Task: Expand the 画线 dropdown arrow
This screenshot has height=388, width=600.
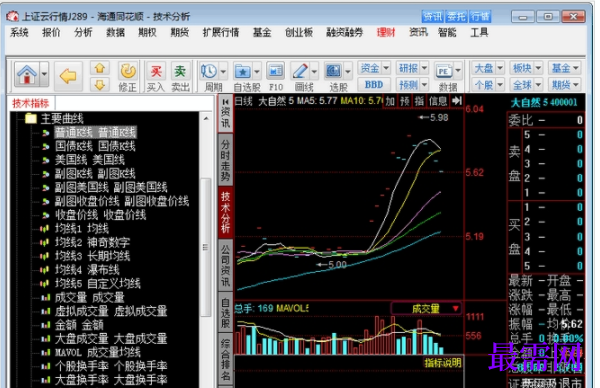Action: [314, 72]
